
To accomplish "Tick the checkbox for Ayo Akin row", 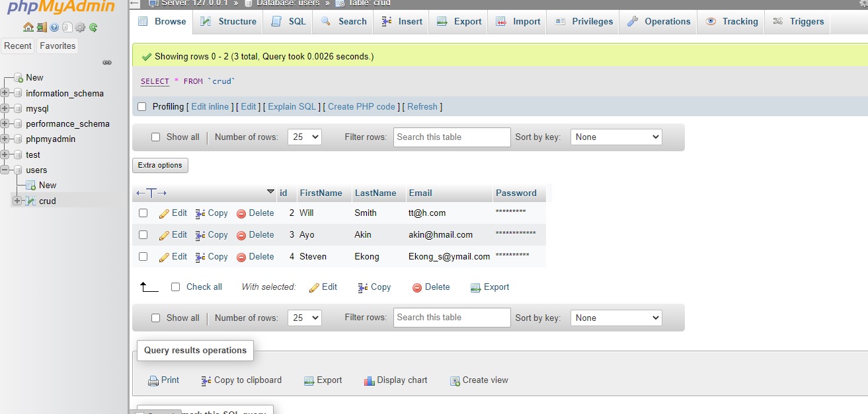I will (x=143, y=235).
